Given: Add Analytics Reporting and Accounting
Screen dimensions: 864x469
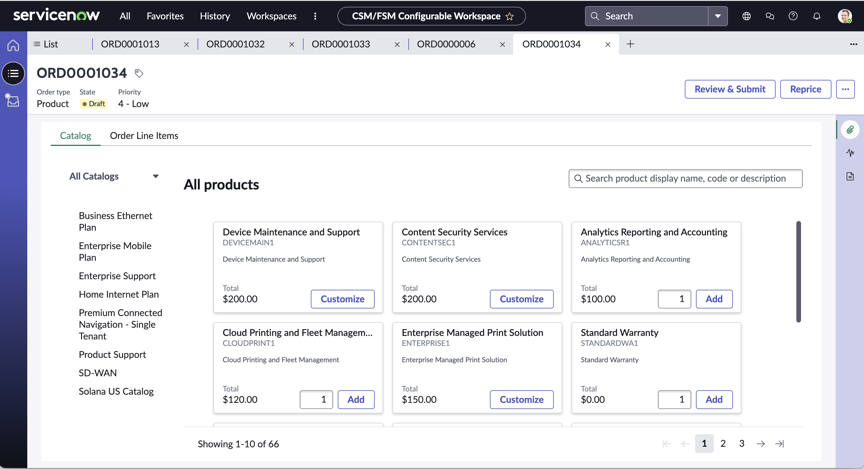Looking at the screenshot, I should [x=714, y=299].
